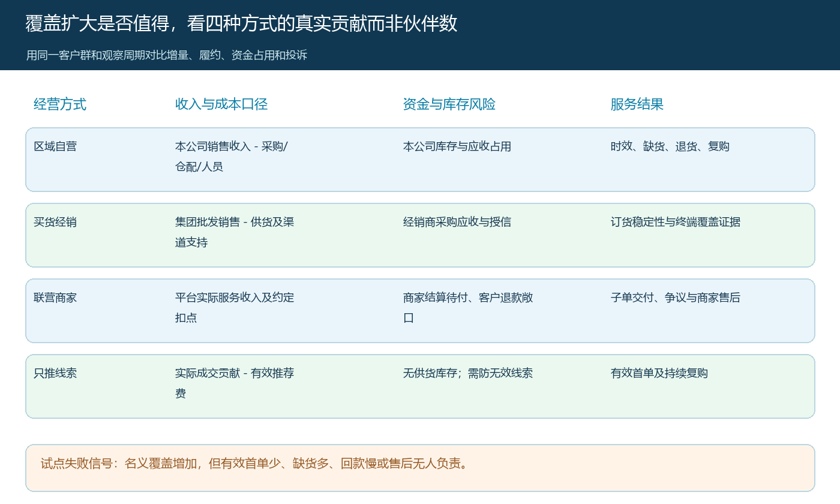Click the cell 订货稳定性与终端覆盖证据
This screenshot has height=504, width=840.
click(676, 222)
